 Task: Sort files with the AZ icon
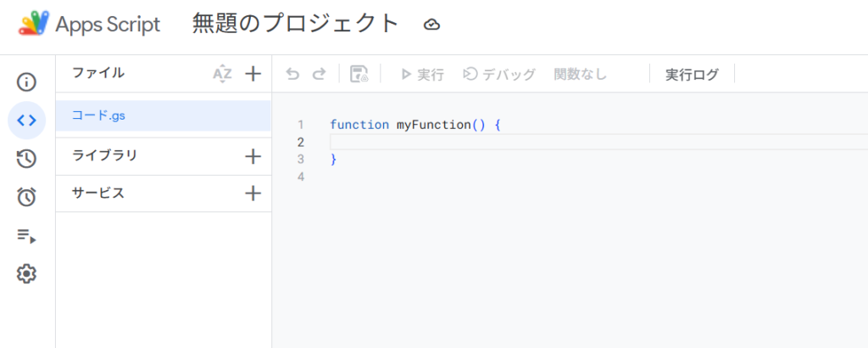[x=223, y=74]
